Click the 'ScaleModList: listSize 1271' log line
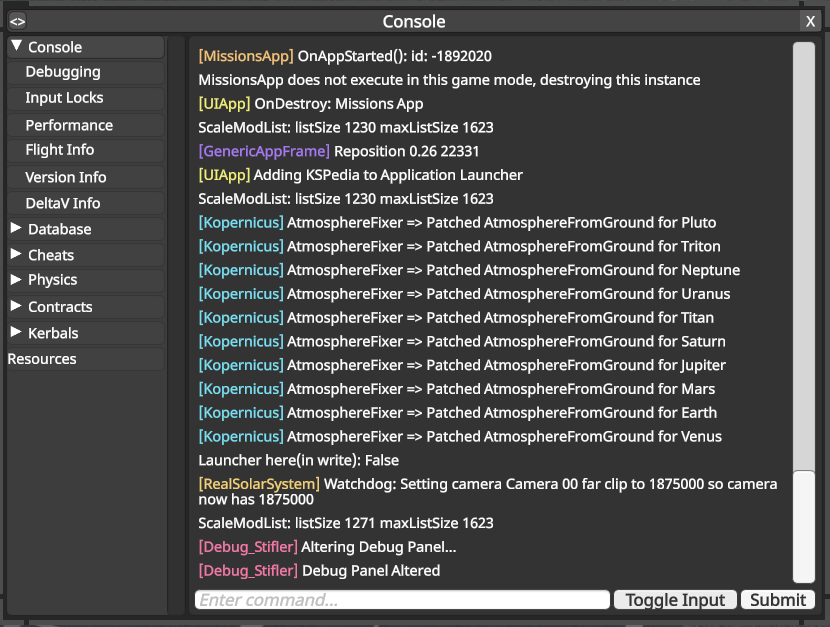The width and height of the screenshot is (830, 627). (346, 523)
